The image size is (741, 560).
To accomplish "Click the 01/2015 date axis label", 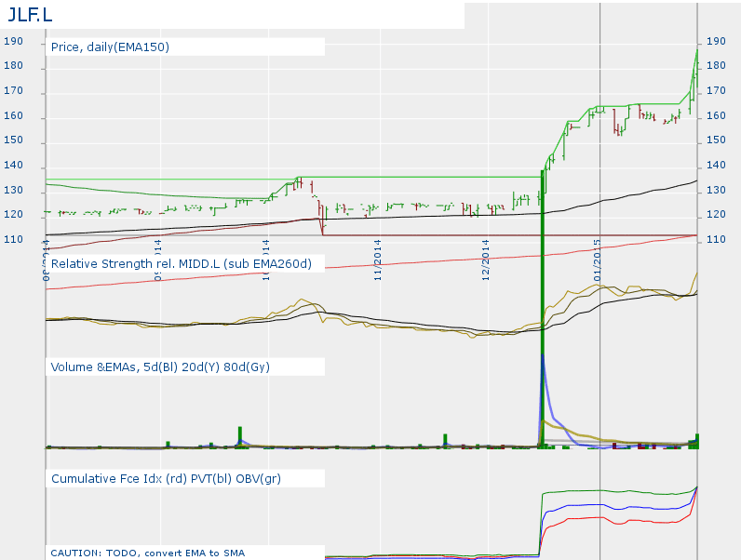I will (x=598, y=260).
